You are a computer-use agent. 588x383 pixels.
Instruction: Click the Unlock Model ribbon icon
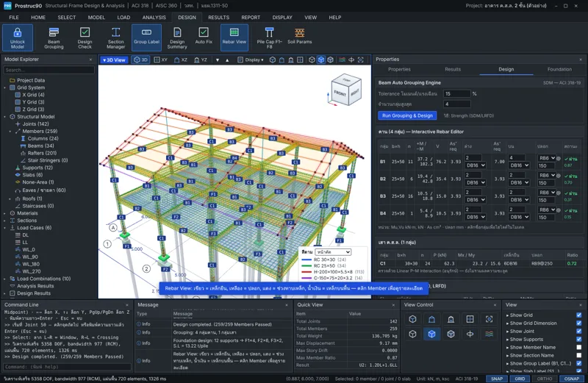[17, 37]
